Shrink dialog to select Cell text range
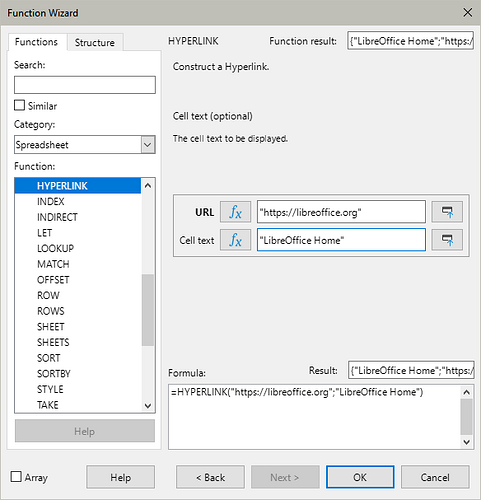The image size is (481, 500). (447, 240)
